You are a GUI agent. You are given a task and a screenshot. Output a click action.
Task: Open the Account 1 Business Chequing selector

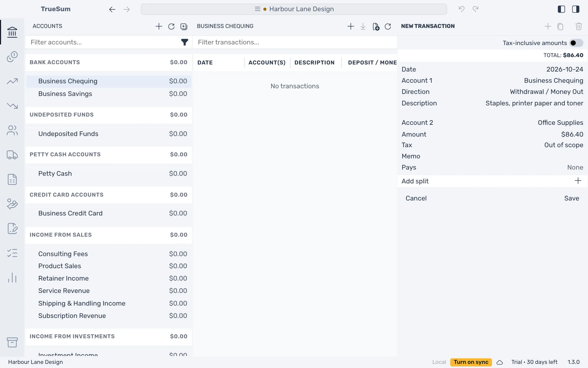[x=492, y=81]
